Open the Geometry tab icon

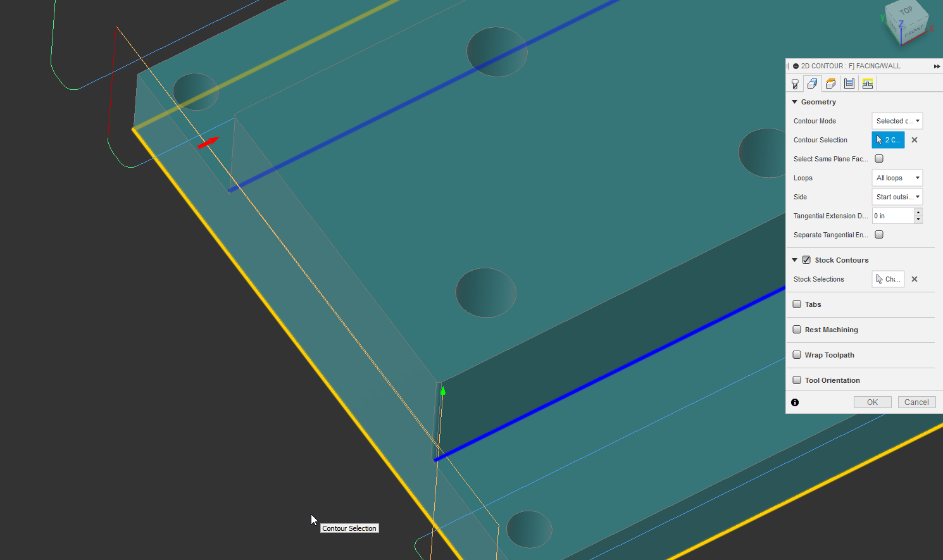[x=812, y=83]
